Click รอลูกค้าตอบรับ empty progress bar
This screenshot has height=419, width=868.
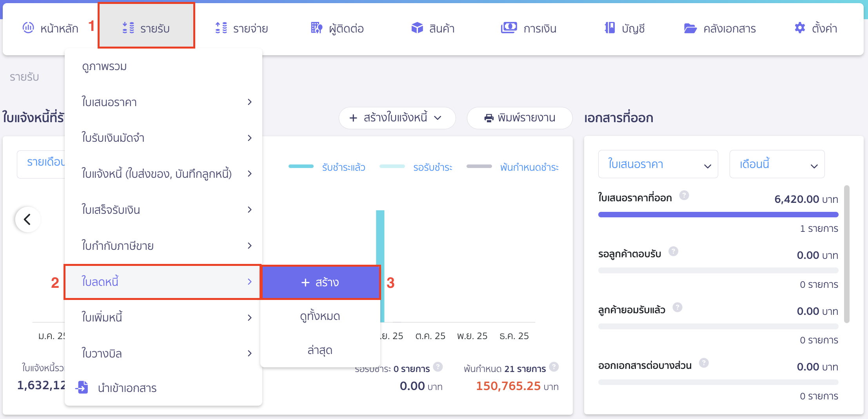click(x=718, y=270)
